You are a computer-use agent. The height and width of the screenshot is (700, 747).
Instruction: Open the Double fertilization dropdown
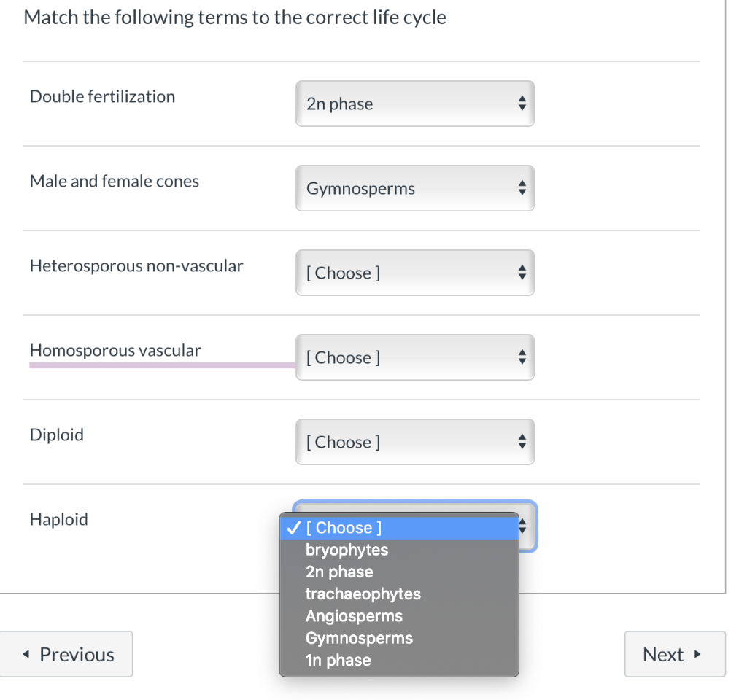click(414, 104)
